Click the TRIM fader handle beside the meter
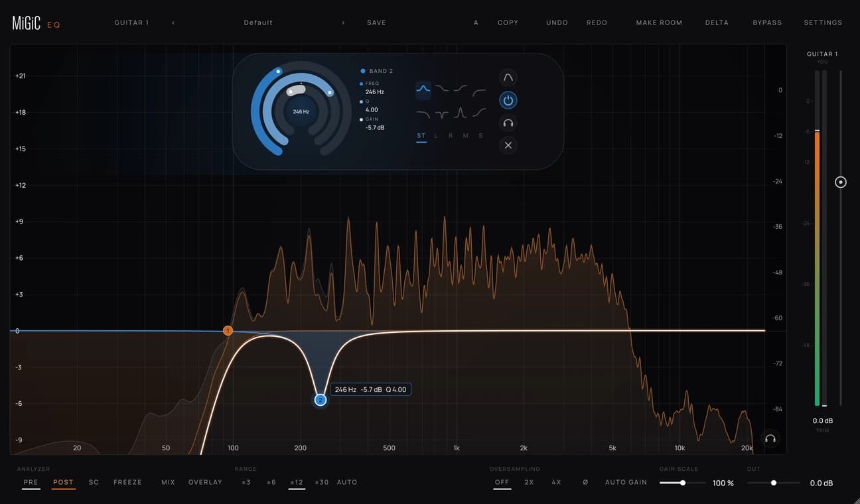This screenshot has height=504, width=860. click(x=841, y=182)
